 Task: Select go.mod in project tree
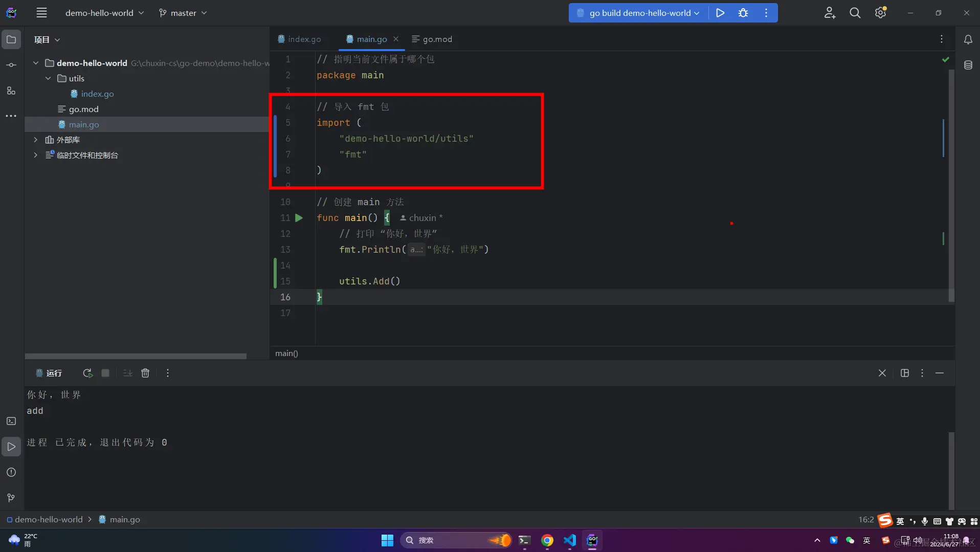point(83,109)
